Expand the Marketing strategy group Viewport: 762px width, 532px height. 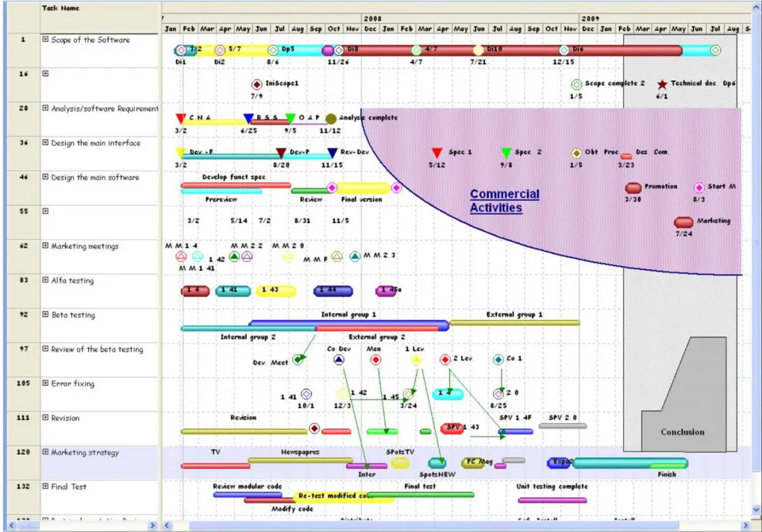click(45, 452)
